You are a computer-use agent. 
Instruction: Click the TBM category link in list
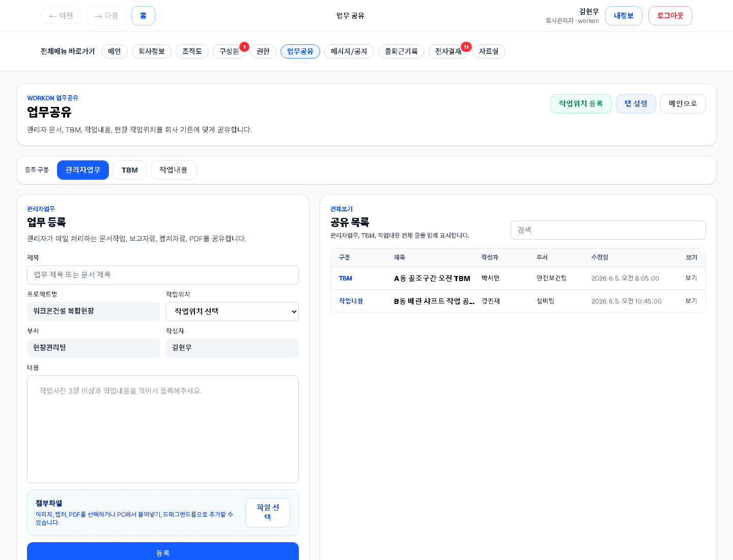coord(346,278)
